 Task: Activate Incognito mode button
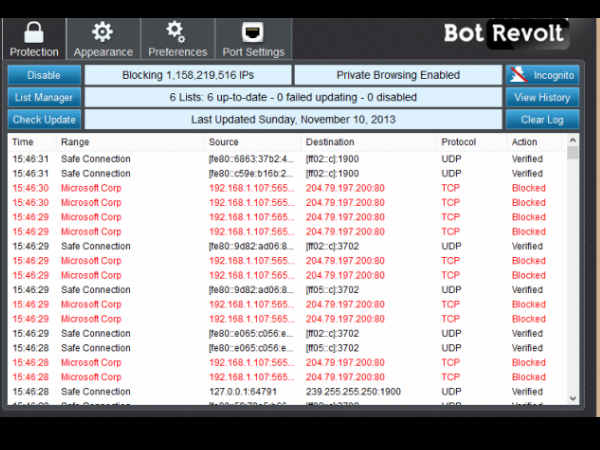click(x=542, y=75)
